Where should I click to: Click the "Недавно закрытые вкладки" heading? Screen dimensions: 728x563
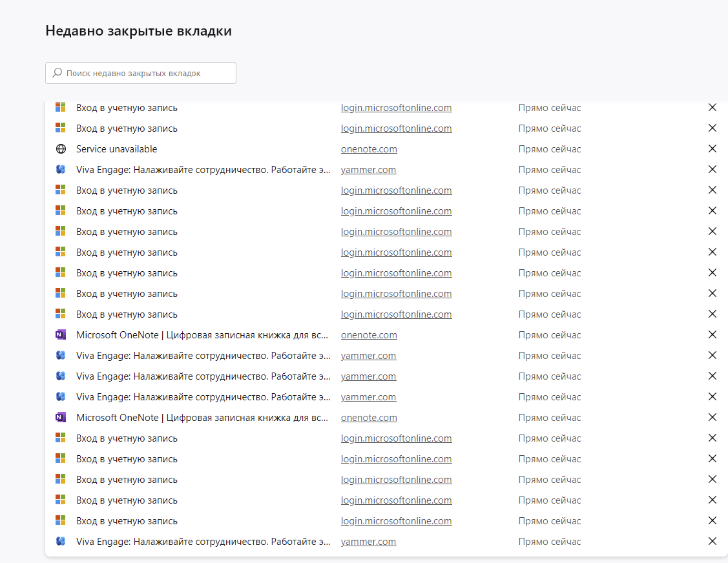click(138, 30)
